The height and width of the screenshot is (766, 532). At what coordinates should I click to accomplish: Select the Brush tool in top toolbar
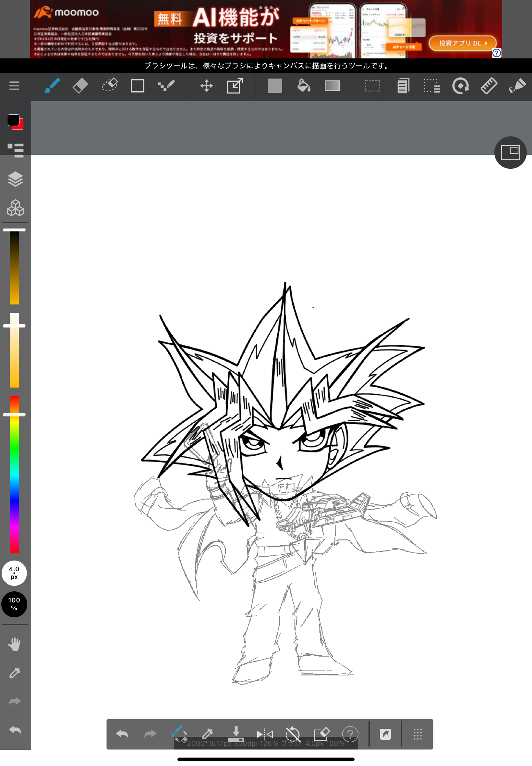click(x=52, y=86)
